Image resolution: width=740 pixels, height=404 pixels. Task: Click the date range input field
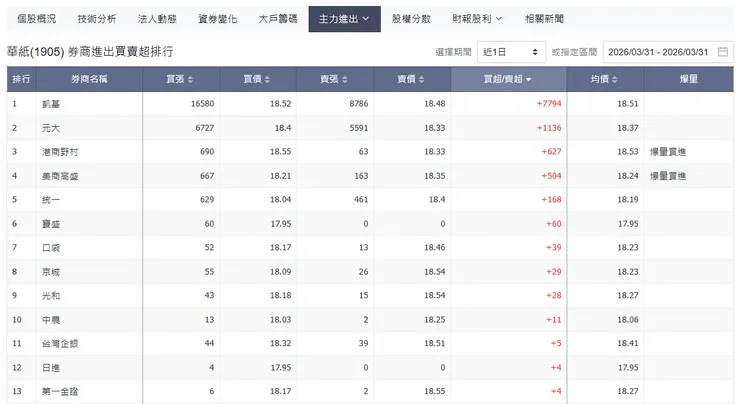tap(668, 52)
